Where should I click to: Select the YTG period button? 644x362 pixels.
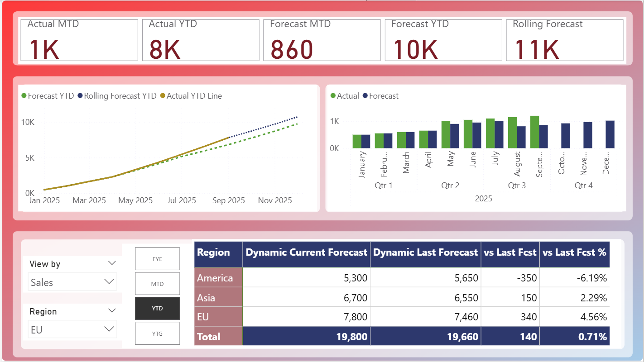tap(157, 333)
